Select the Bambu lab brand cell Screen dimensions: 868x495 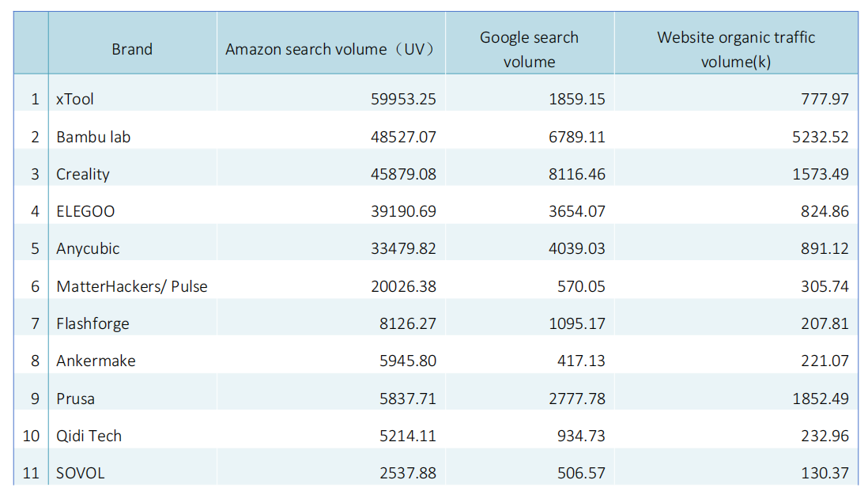(x=93, y=137)
